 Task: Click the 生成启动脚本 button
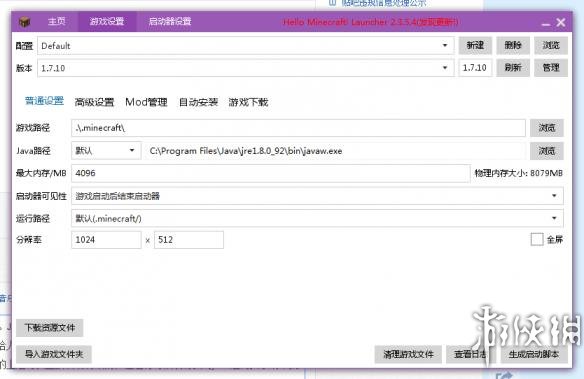point(534,354)
